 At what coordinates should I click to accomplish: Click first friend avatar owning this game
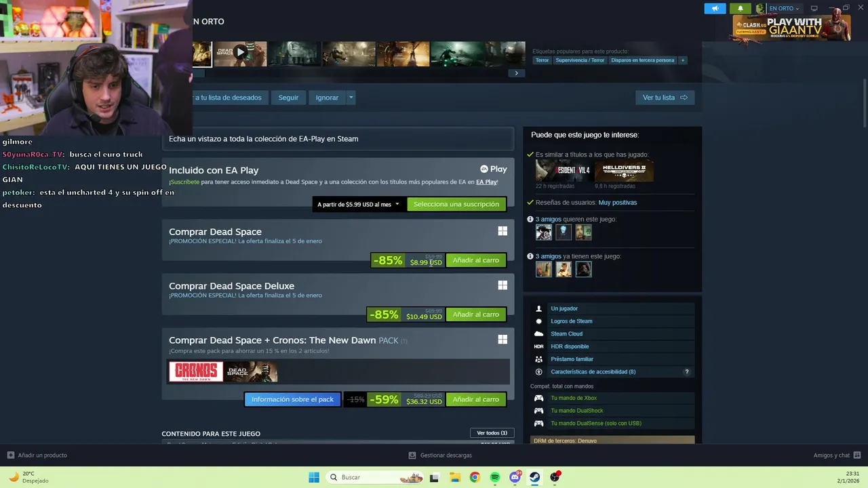point(543,269)
